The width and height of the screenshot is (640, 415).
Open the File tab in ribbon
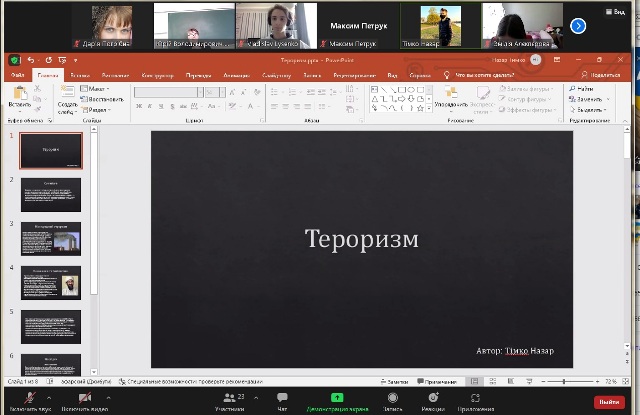point(17,75)
